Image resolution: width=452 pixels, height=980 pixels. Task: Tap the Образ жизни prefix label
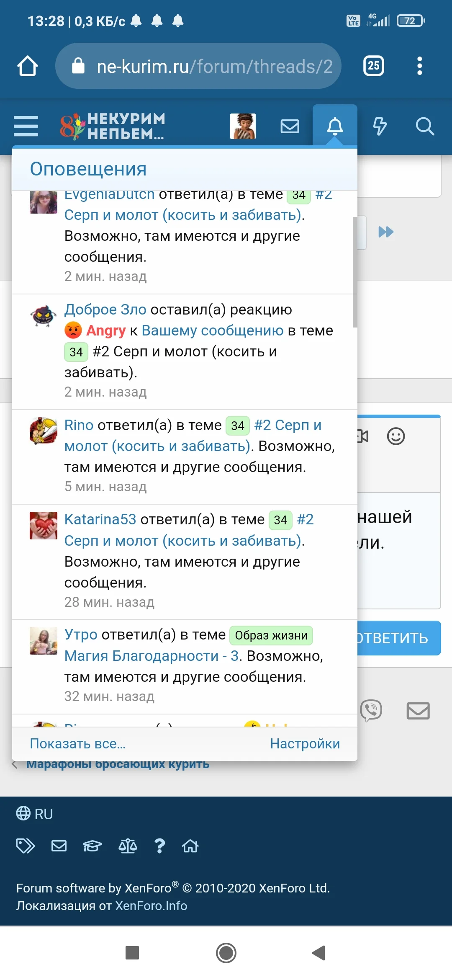(271, 635)
